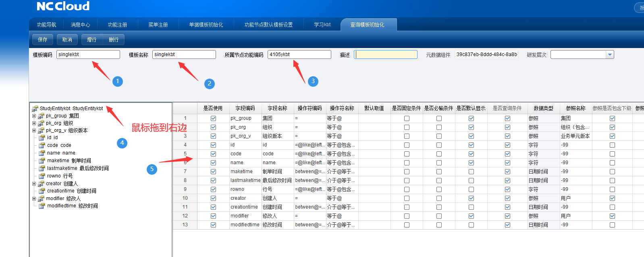The image size is (644, 257).
Task: Click the 字段编码 column header
Action: [x=245, y=108]
